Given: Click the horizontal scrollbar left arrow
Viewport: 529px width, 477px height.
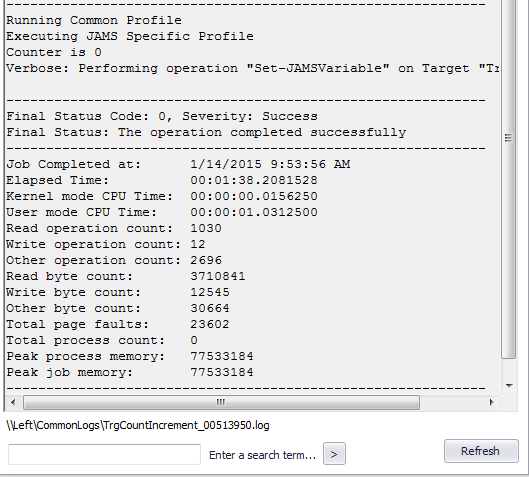Looking at the screenshot, I should (13, 402).
